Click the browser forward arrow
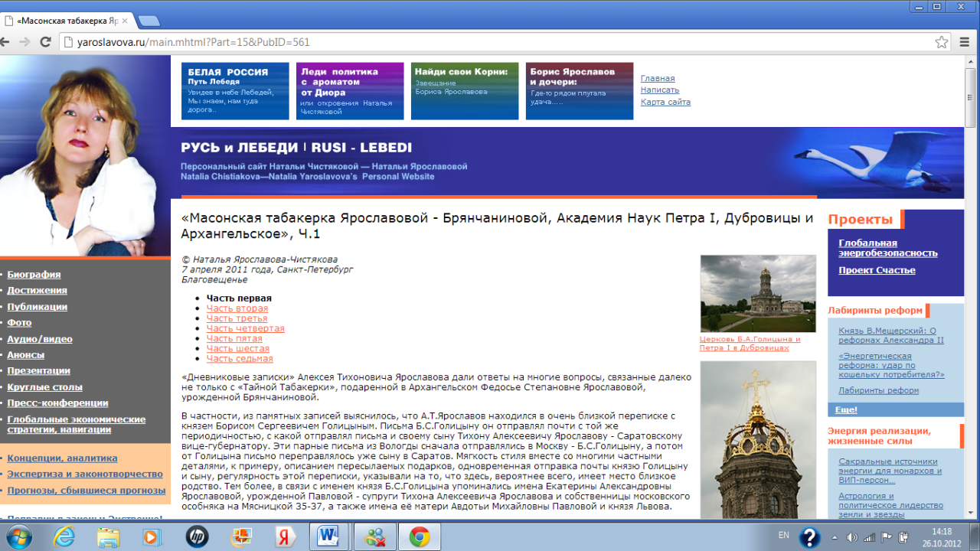Image resolution: width=980 pixels, height=551 pixels. 26,42
